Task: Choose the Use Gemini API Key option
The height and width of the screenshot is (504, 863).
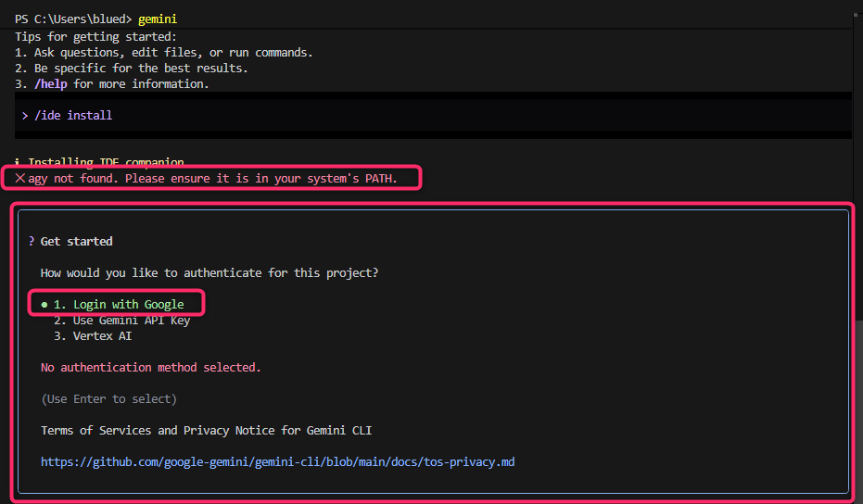Action: pos(121,321)
